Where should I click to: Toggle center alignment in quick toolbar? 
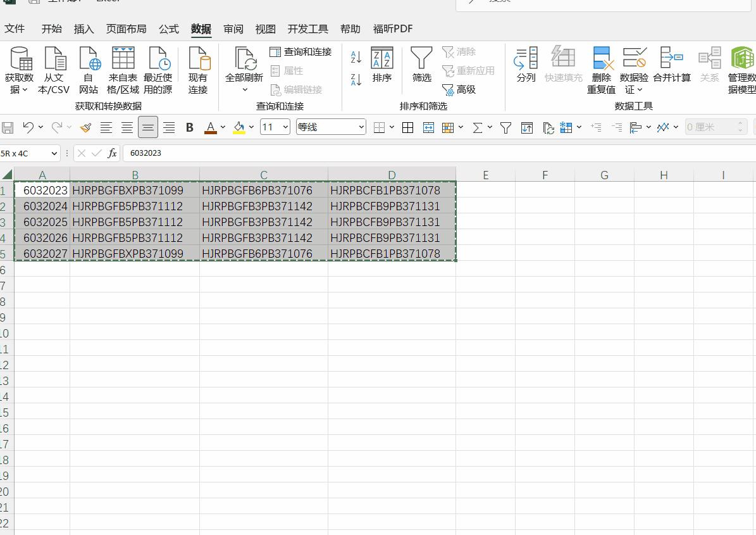coord(127,128)
